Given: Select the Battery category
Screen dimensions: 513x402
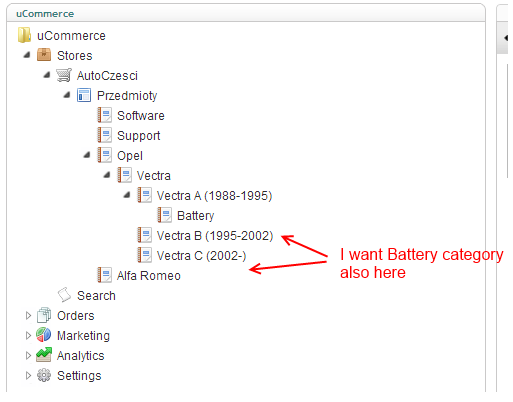Looking at the screenshot, I should (x=195, y=216).
